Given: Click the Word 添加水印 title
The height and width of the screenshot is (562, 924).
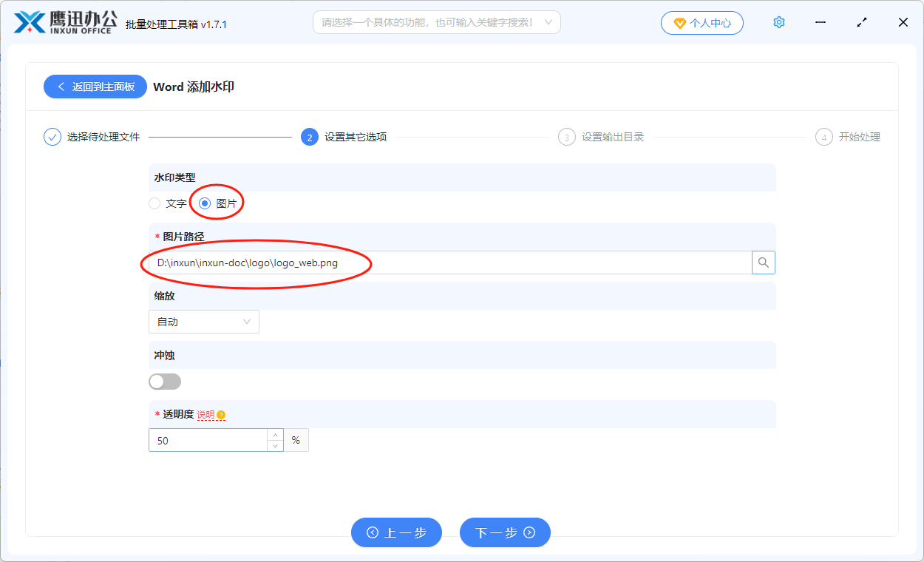Looking at the screenshot, I should [x=194, y=87].
